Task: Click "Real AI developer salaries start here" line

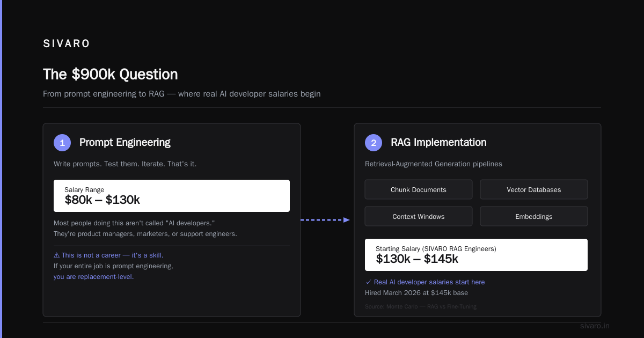Action: (425, 282)
